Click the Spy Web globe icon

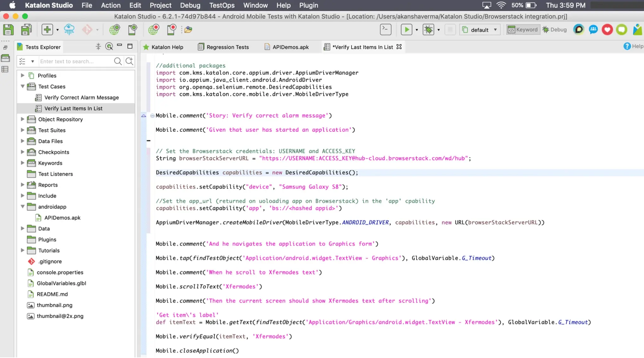coord(114,30)
